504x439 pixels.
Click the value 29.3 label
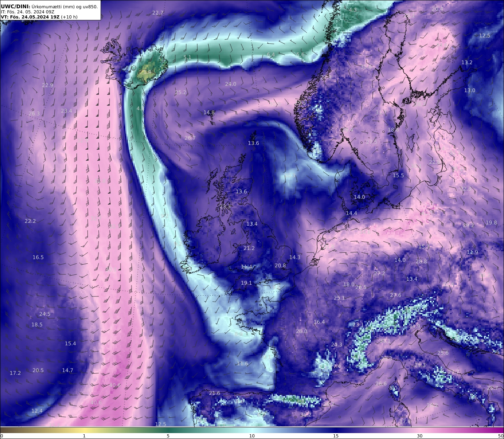click(x=420, y=365)
